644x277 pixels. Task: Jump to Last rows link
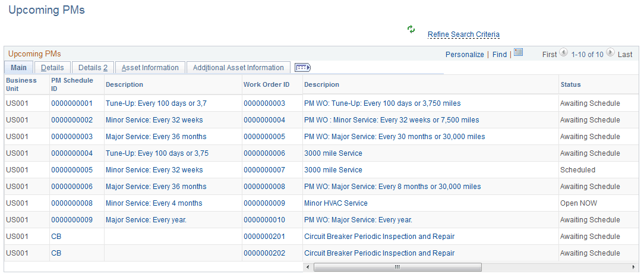pyautogui.click(x=625, y=54)
